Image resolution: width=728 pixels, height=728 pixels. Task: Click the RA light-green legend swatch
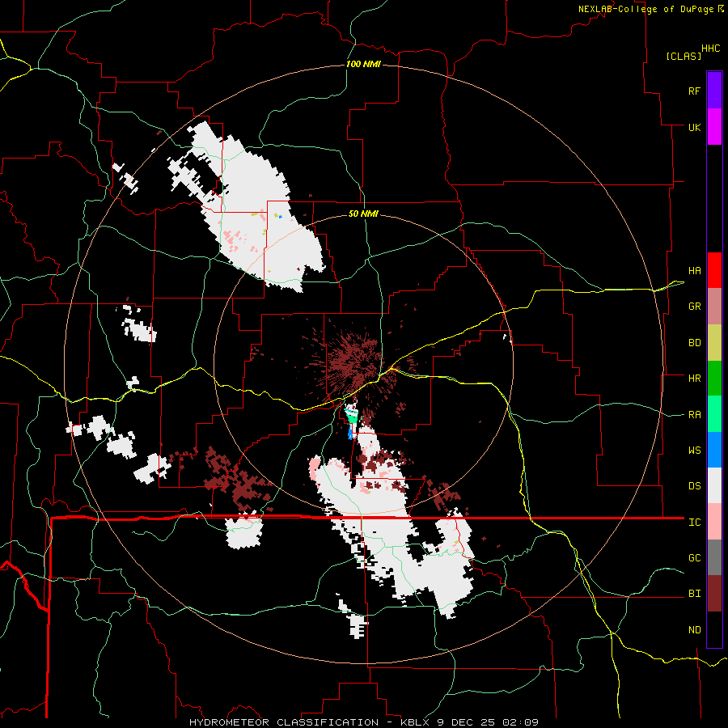point(714,414)
